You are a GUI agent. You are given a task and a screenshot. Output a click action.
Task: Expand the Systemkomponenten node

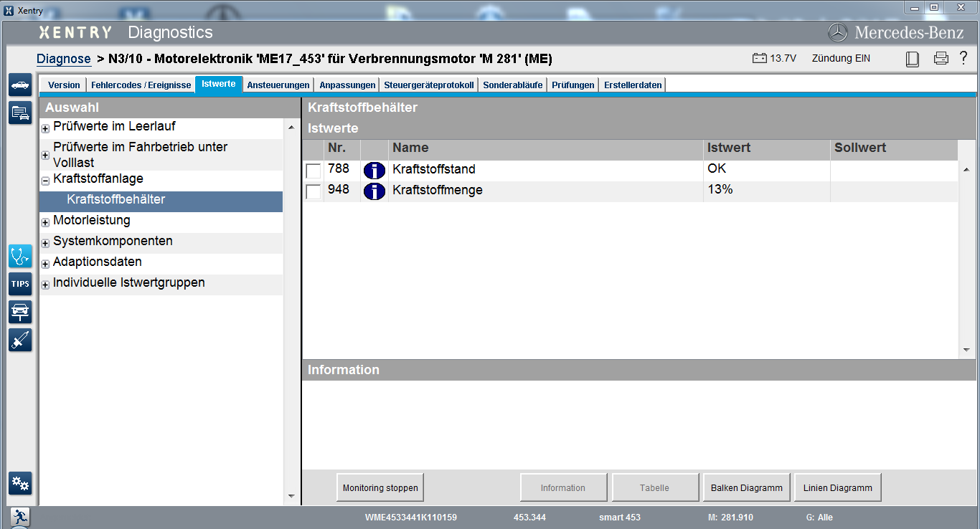coord(45,244)
